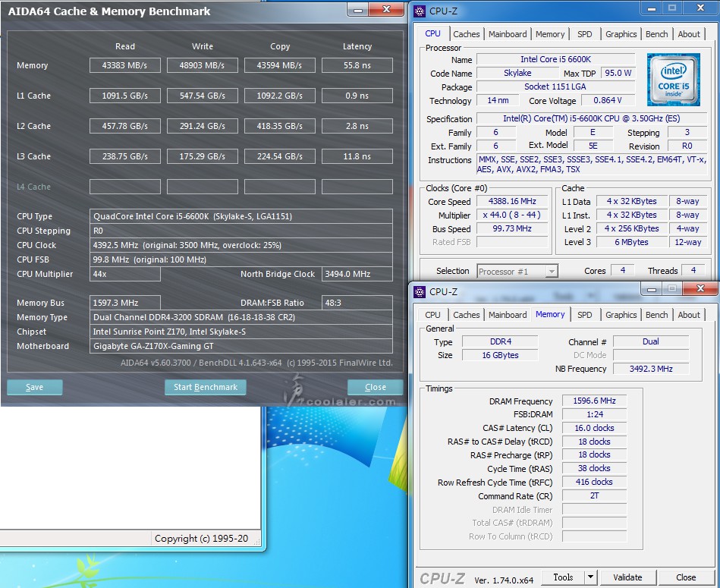The width and height of the screenshot is (720, 588).
Task: Click Start Benchmark in AIDA64
Action: (206, 387)
